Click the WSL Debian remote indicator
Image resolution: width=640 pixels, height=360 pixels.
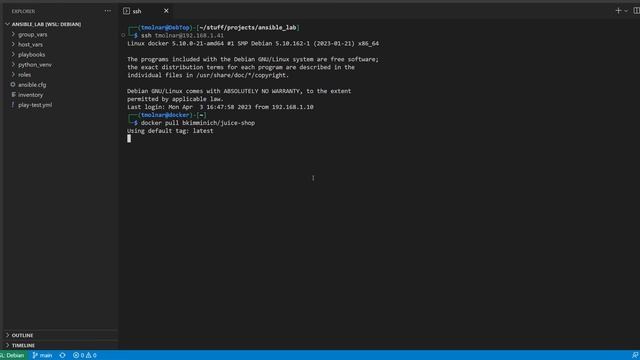pyautogui.click(x=13, y=355)
